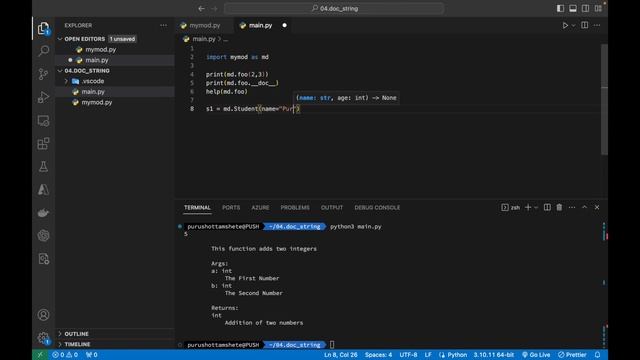The image size is (640, 360).
Task: Select mymod.py under Open Editors
Action: coord(100,49)
